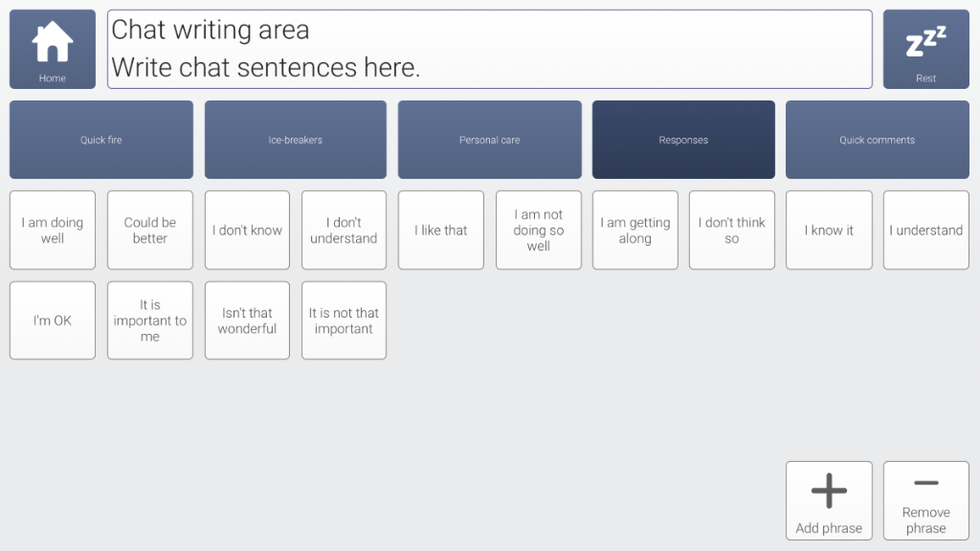Select the Personal care category

click(x=489, y=140)
